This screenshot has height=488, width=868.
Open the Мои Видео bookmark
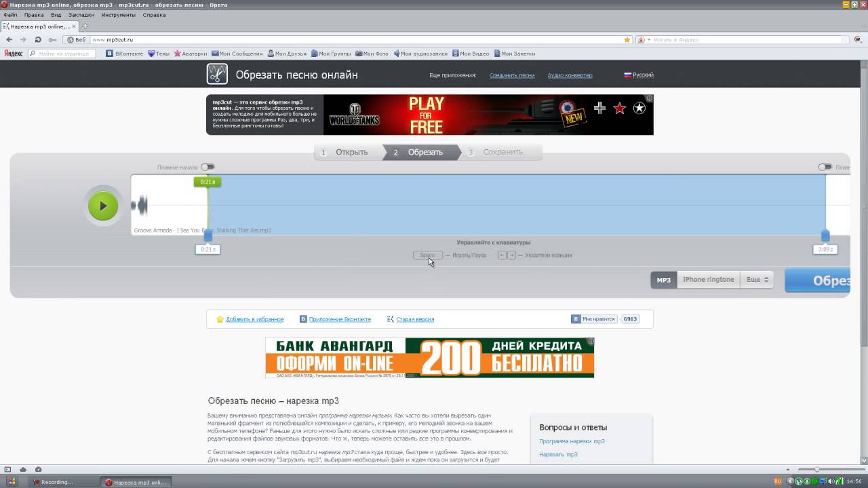pyautogui.click(x=471, y=54)
